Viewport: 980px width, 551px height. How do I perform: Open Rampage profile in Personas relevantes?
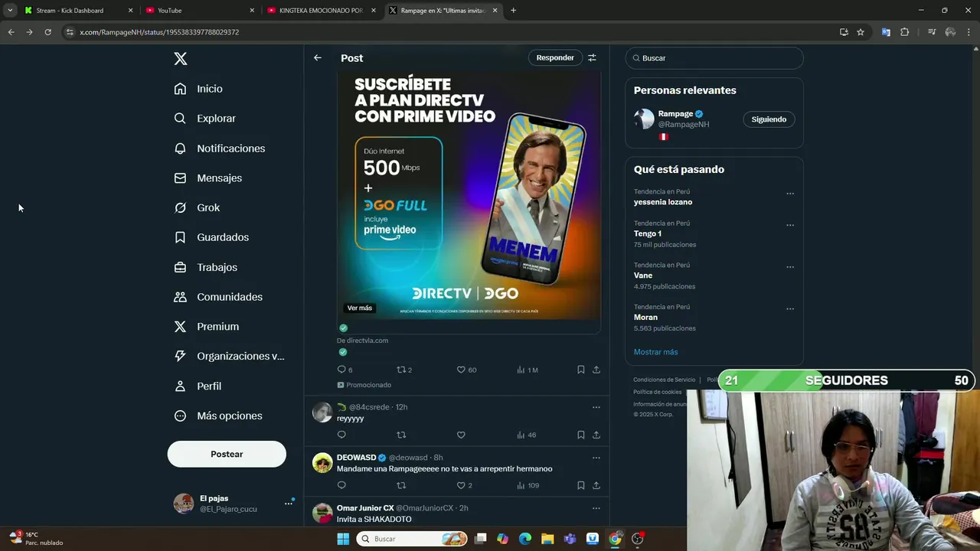[675, 114]
